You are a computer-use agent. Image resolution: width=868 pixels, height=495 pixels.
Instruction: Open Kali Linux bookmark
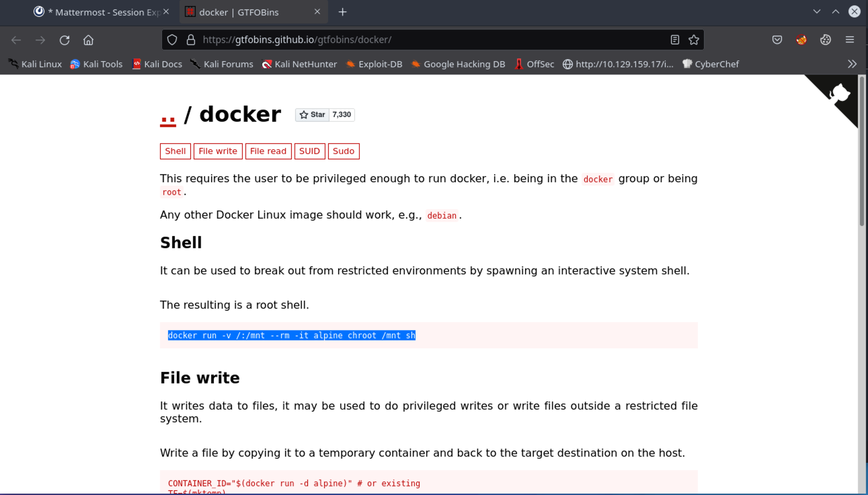click(x=35, y=64)
